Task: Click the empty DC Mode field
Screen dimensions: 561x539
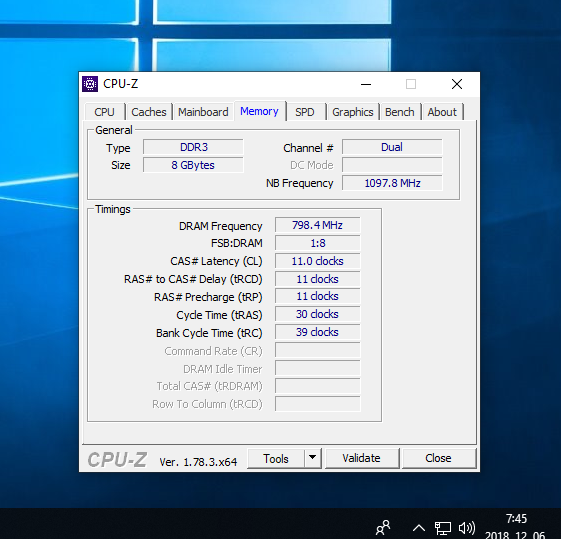Action: pos(392,165)
